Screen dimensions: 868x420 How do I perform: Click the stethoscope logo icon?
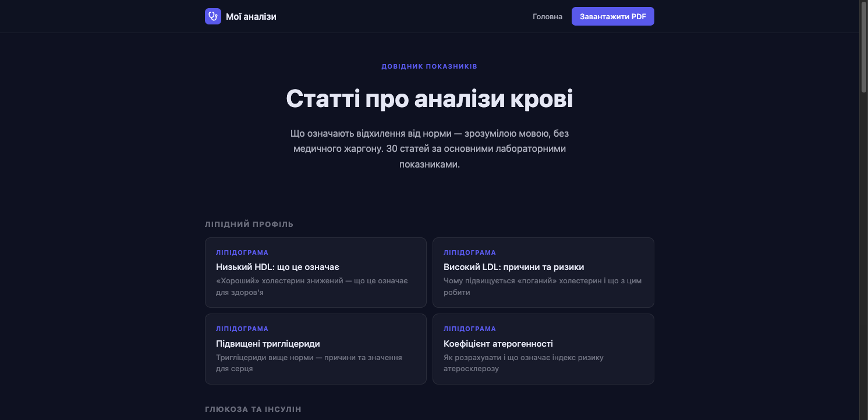click(213, 16)
